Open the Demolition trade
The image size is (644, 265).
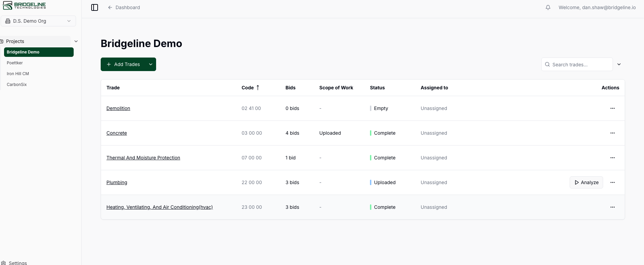[x=118, y=108]
